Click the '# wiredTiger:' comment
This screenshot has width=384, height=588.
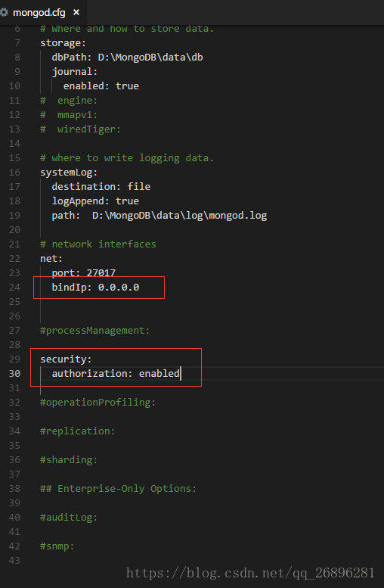(x=81, y=129)
